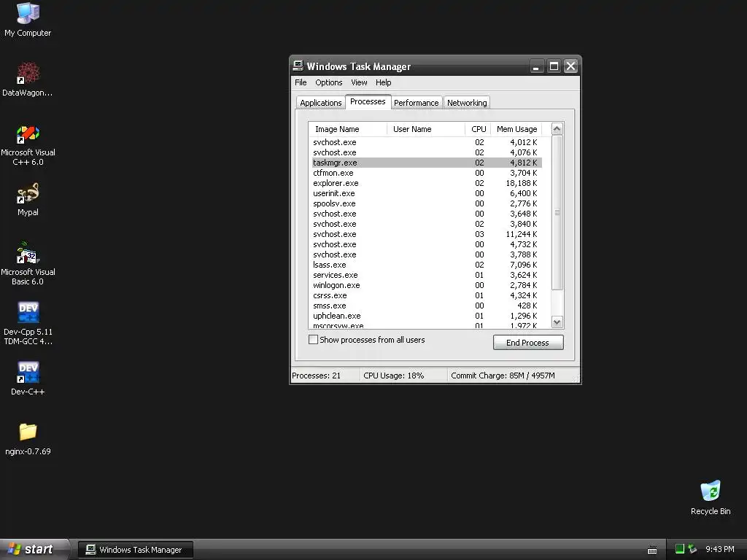This screenshot has width=747, height=560.
Task: Click the process list scroll up arrow
Action: click(557, 129)
